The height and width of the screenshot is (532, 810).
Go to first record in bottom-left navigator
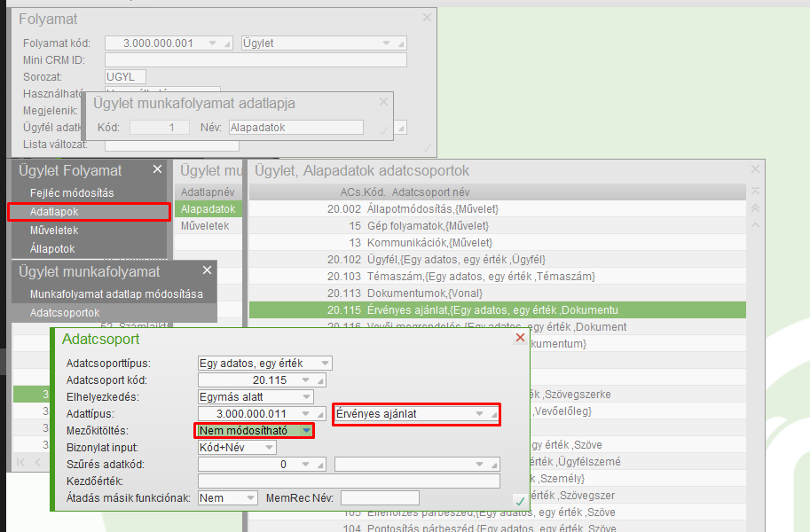[x=20, y=462]
